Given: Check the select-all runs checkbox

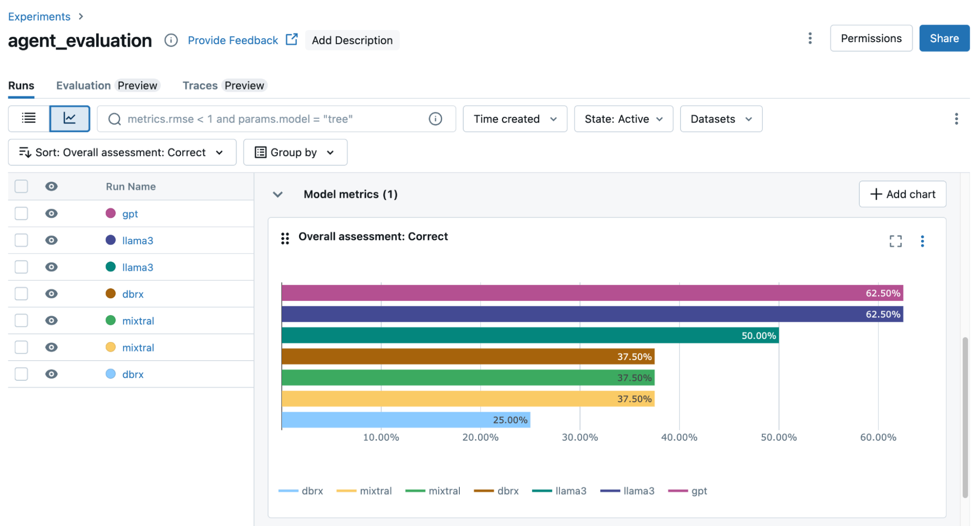Looking at the screenshot, I should point(21,186).
